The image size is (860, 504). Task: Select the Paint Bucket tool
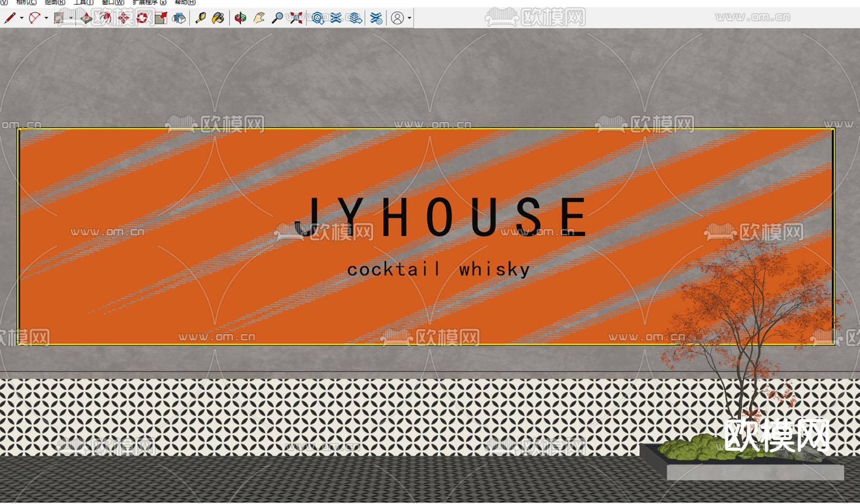tap(218, 18)
